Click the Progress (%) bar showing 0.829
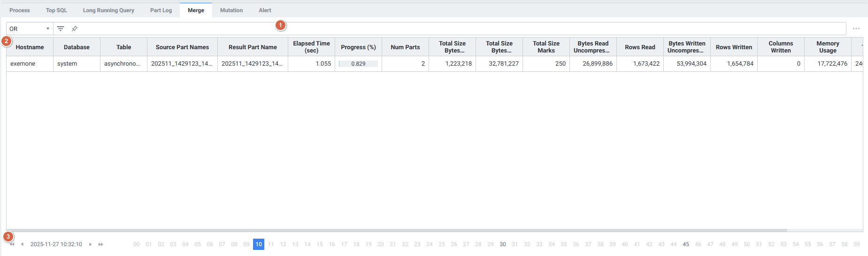Image resolution: width=868 pixels, height=256 pixels. click(x=358, y=64)
